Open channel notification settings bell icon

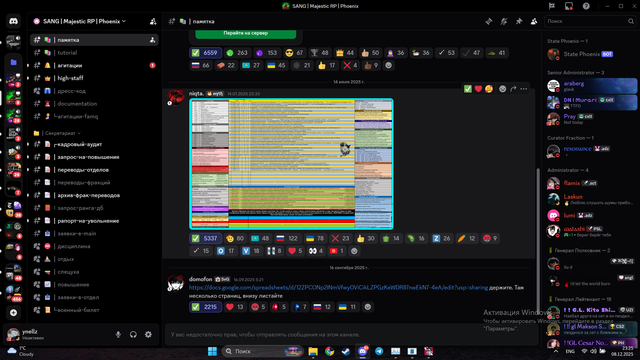[x=504, y=21]
